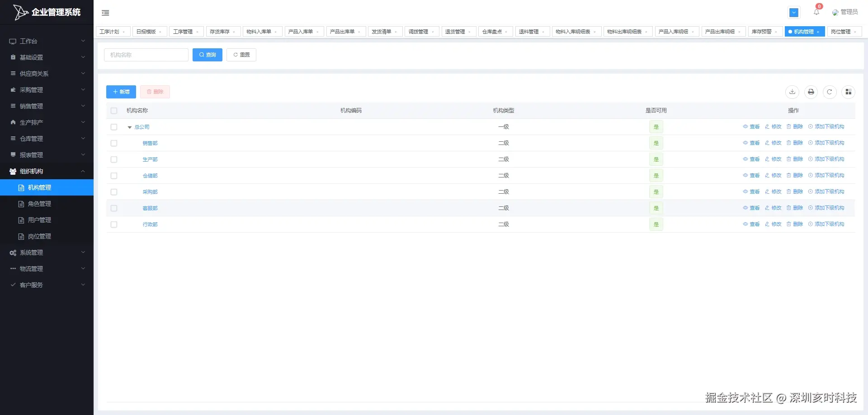The height and width of the screenshot is (415, 868).
Task: Delete the 采购部 row
Action: point(795,192)
